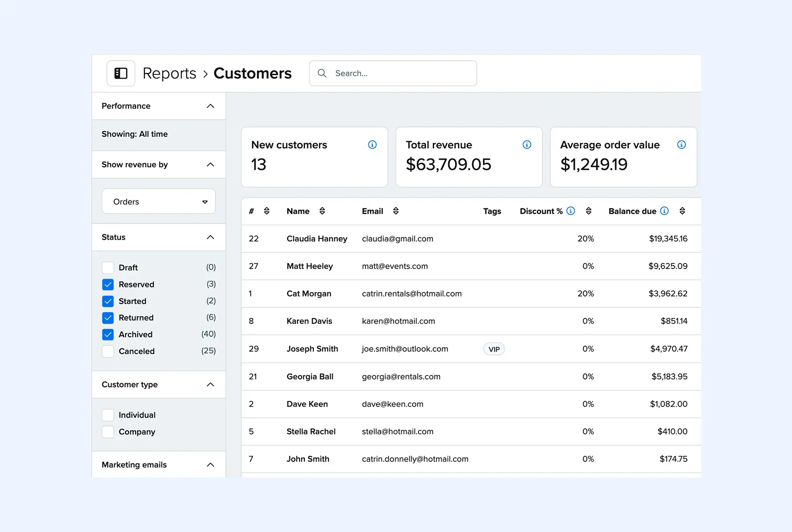This screenshot has height=532, width=792.
Task: Click the Balance due info icon
Action: tap(664, 211)
